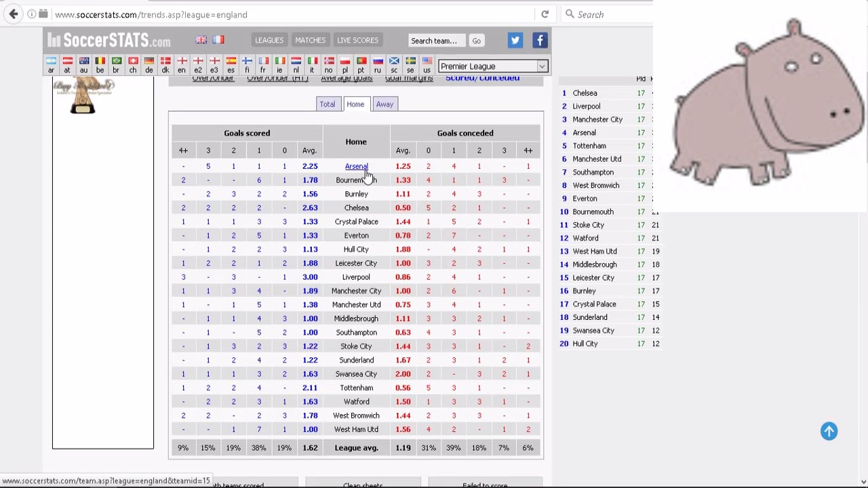Screen dimensions: 868x488
Task: Click the trophy advertisement image on left
Action: tap(83, 95)
